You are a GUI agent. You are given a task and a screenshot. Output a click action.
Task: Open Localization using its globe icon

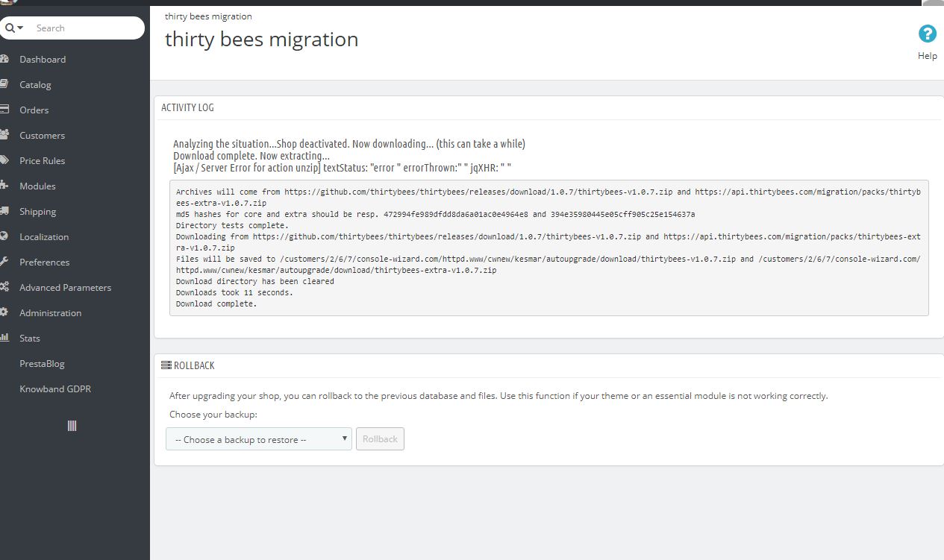click(x=6, y=236)
